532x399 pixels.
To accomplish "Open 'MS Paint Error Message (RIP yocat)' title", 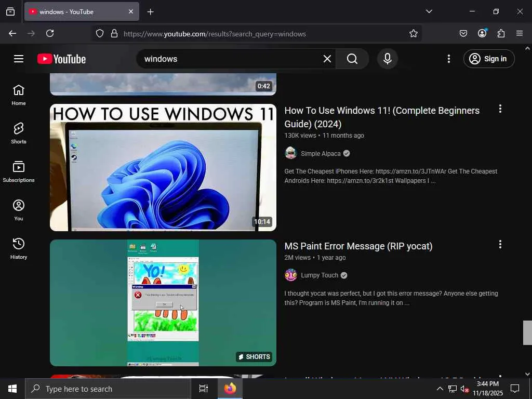I will pos(358,246).
